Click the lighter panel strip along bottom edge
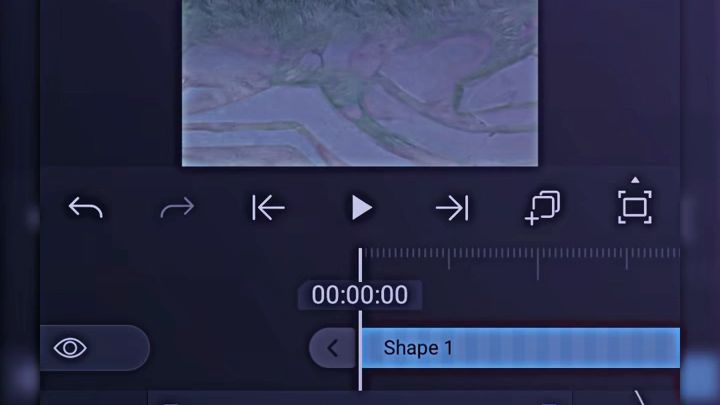720x405 pixels. 360,398
